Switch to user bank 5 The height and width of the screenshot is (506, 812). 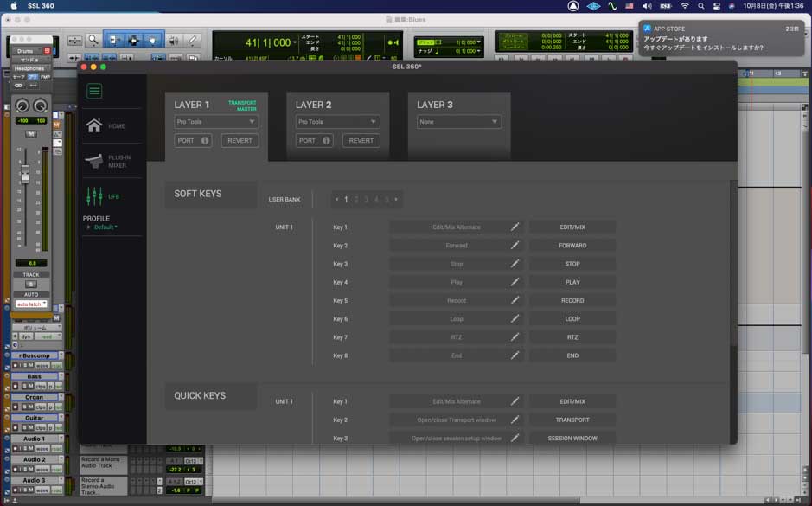[387, 200]
